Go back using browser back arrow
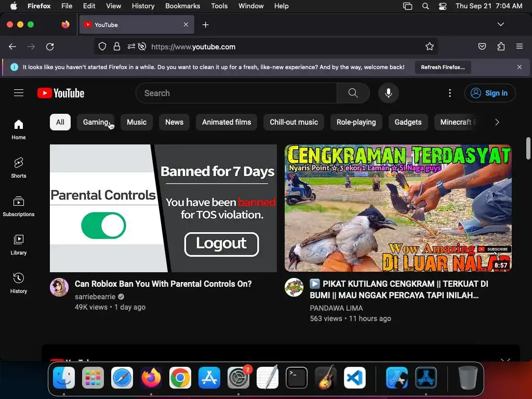This screenshot has height=399, width=532. (x=12, y=46)
